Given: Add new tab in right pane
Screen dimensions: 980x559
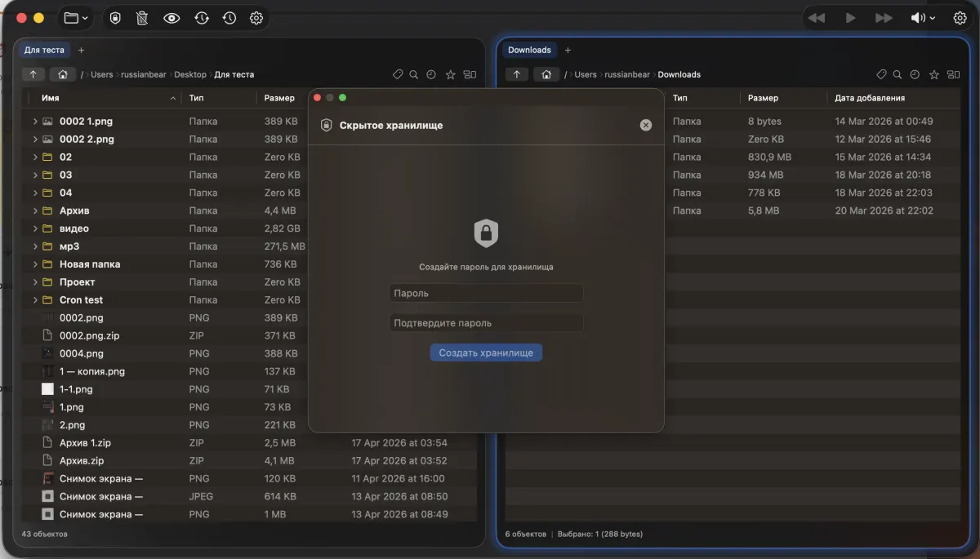Looking at the screenshot, I should [x=568, y=50].
